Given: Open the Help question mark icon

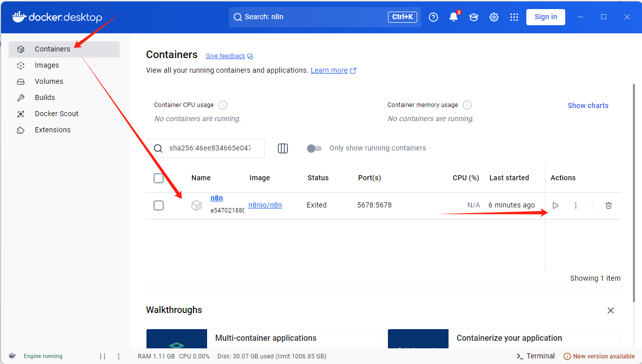Looking at the screenshot, I should 433,17.
